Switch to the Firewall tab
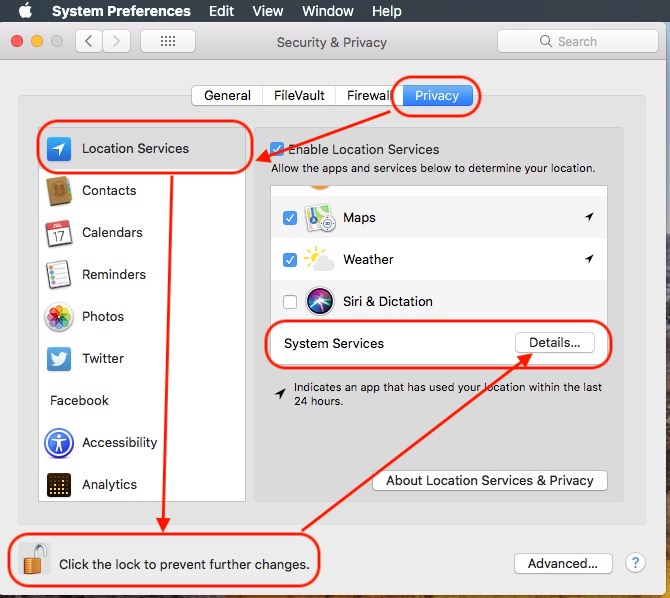Screen dimensions: 670x598 [x=368, y=95]
